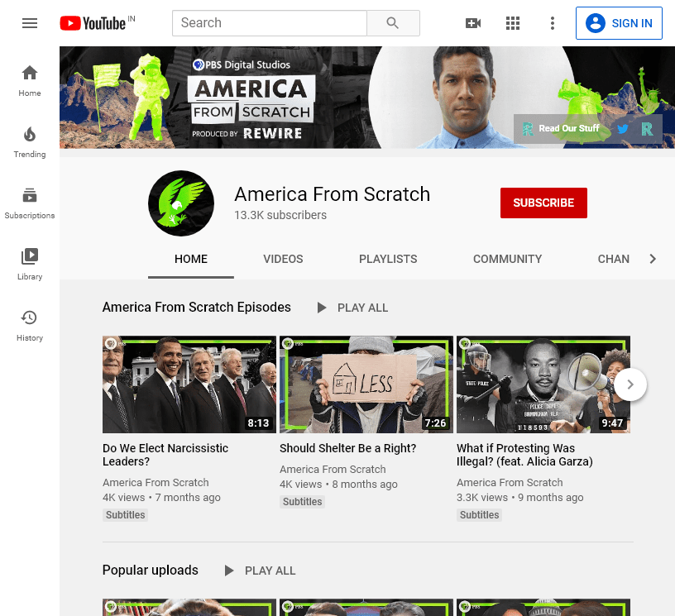Viewport: 675px width, 616px height.
Task: Click '3.3K views • 9 months ago' text
Action: pos(519,498)
